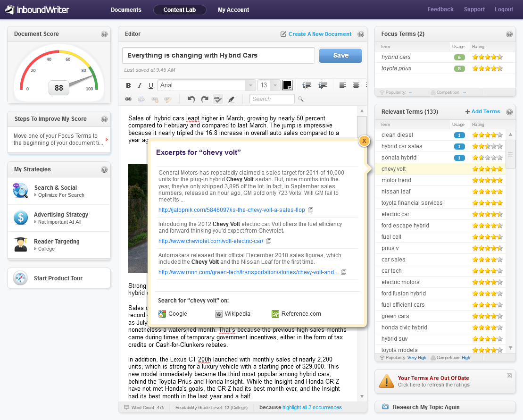Open the text color swatch picker
The image size is (523, 420).
tap(287, 85)
